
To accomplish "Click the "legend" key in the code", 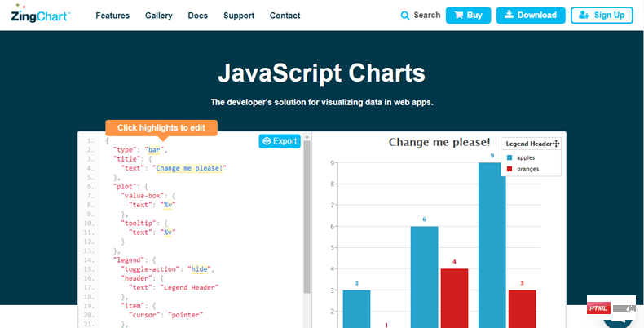I will (129, 259).
